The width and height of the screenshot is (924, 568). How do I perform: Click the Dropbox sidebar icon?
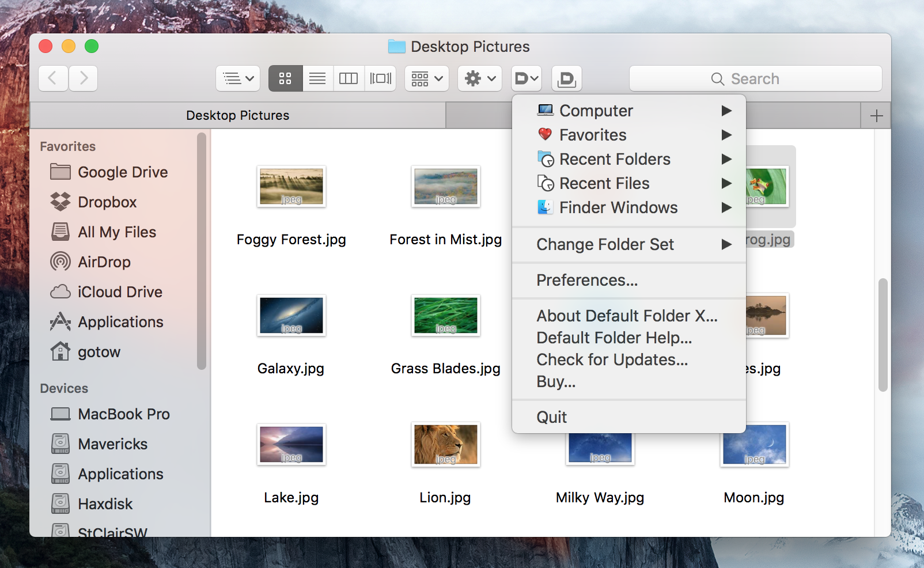pyautogui.click(x=60, y=202)
